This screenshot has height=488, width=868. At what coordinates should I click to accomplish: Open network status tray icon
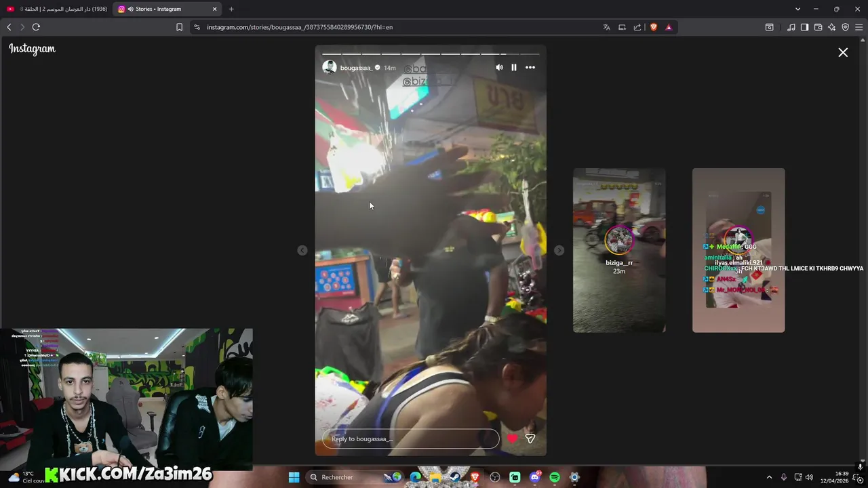pyautogui.click(x=798, y=477)
